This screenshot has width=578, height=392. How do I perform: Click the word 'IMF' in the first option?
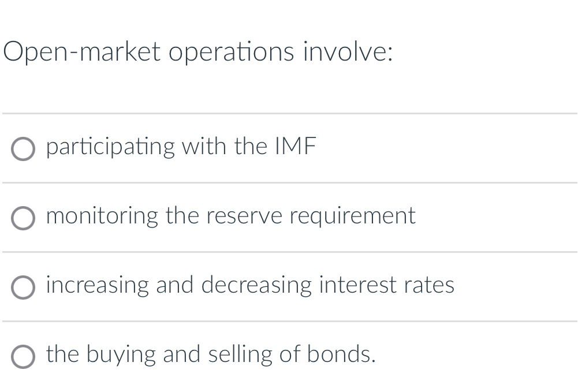296,146
